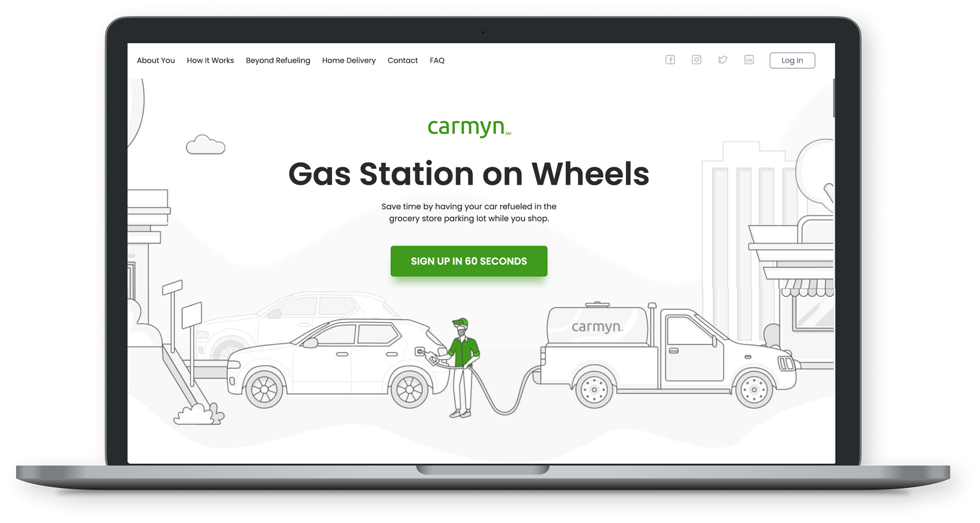Open the Facebook social icon

click(x=670, y=60)
